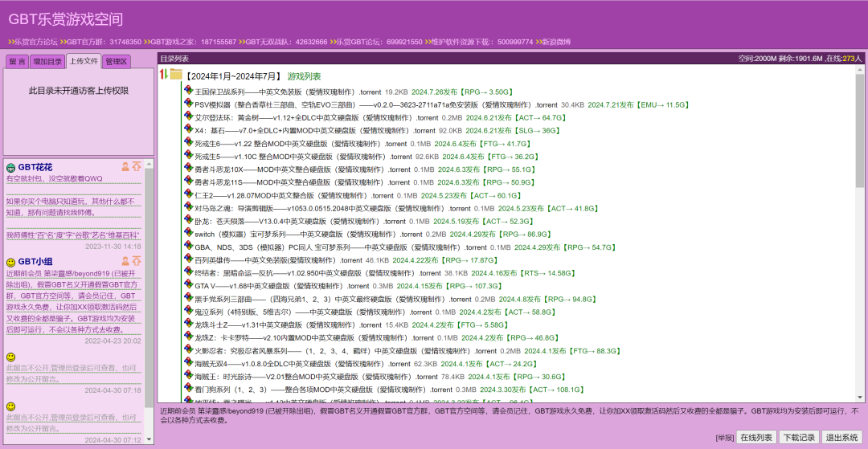The width and height of the screenshot is (868, 449).
Task: Click the GBT花花 username
Action: pos(35,167)
